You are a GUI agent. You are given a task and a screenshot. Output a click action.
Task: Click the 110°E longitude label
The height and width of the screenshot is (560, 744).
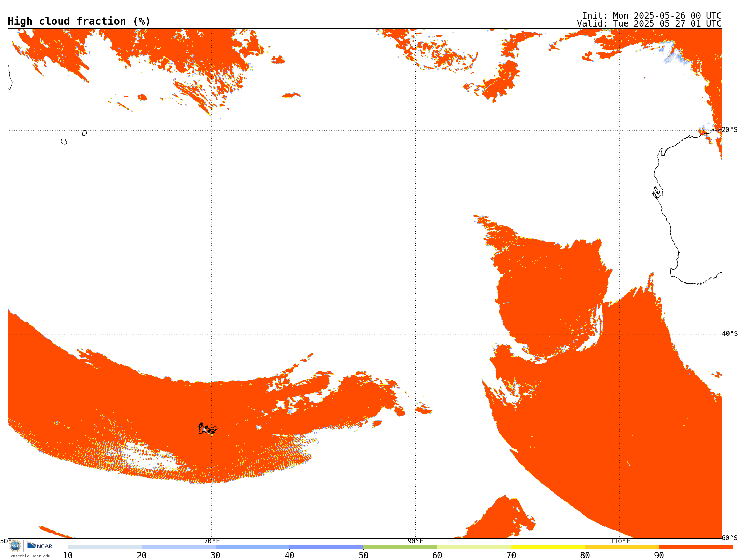(x=620, y=541)
